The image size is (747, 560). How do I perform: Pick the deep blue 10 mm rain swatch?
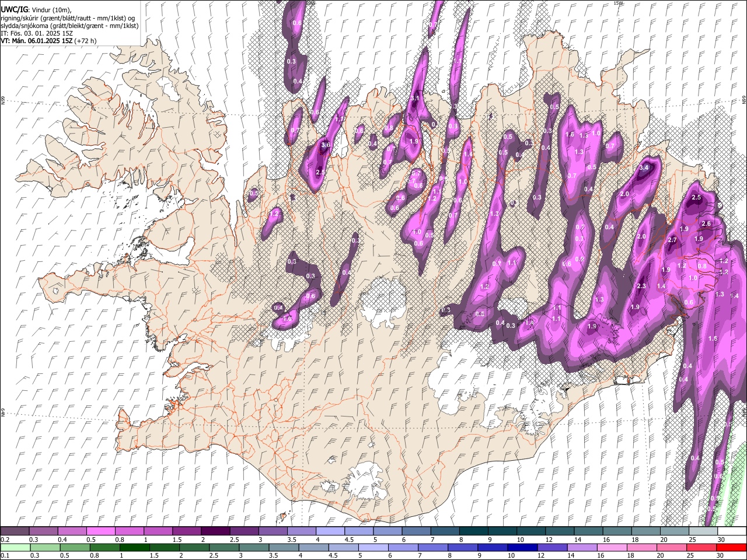522,547
